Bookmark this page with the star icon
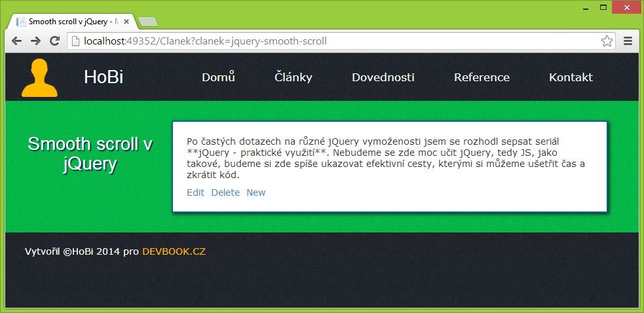Viewport: 644px width, 313px height. click(607, 41)
